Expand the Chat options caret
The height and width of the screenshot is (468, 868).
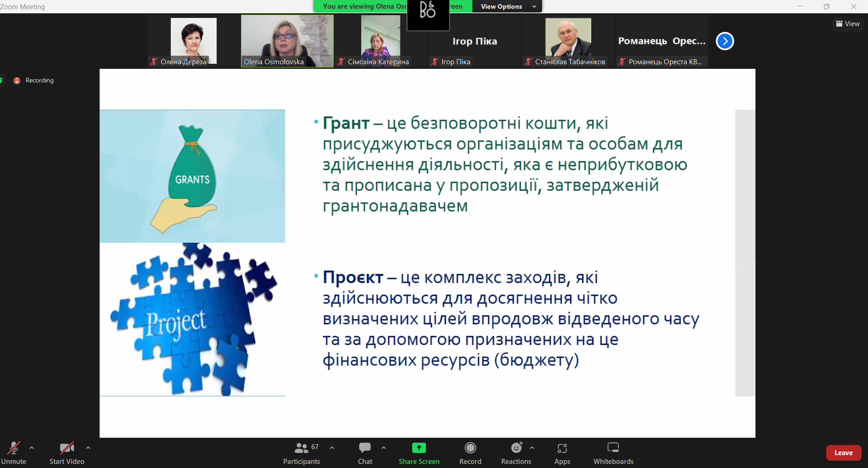[x=384, y=448]
